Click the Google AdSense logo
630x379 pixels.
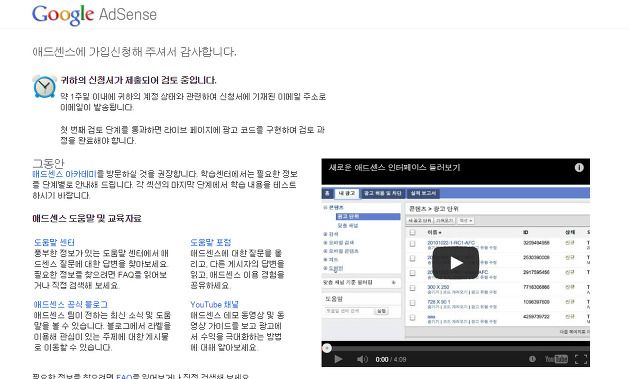point(94,15)
